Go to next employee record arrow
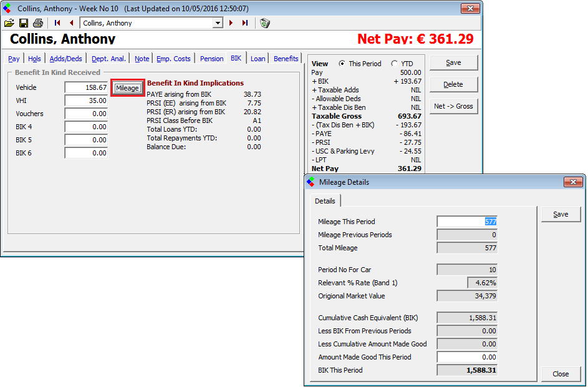The width and height of the screenshot is (588, 387). pyautogui.click(x=231, y=23)
